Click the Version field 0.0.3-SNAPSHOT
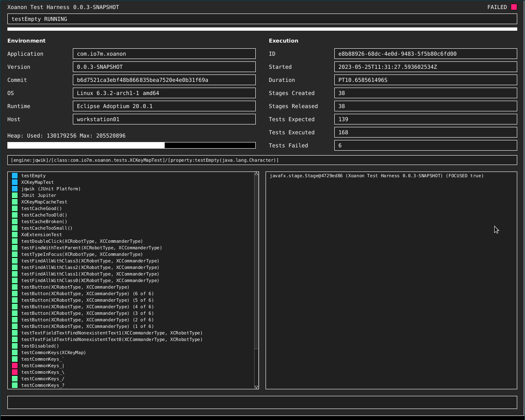525x420 pixels. point(164,67)
